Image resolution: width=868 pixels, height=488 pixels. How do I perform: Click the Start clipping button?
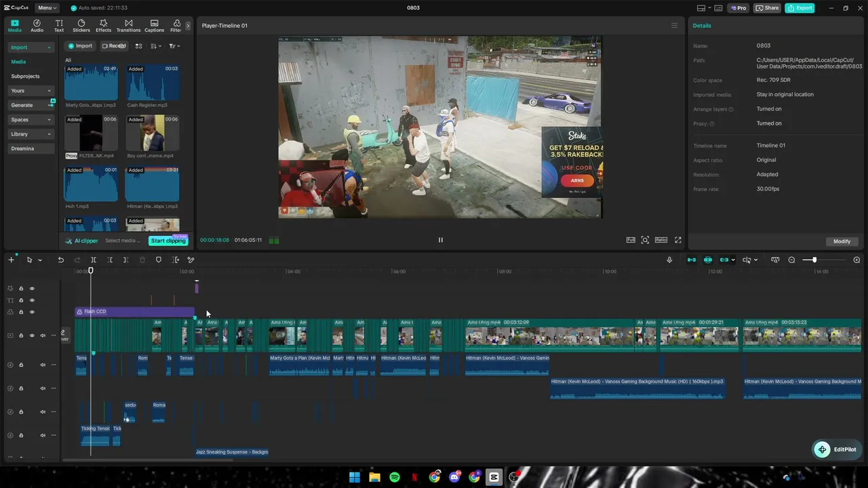click(x=168, y=241)
